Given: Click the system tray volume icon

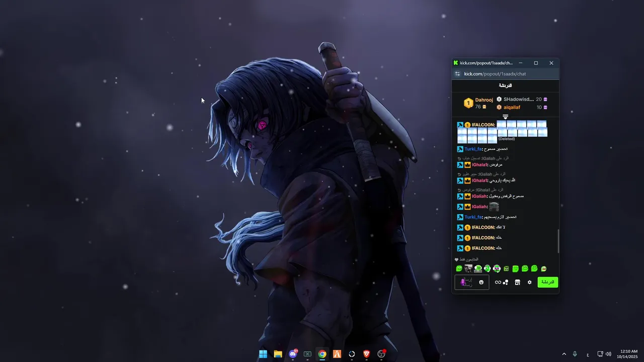Looking at the screenshot, I should click(x=608, y=354).
